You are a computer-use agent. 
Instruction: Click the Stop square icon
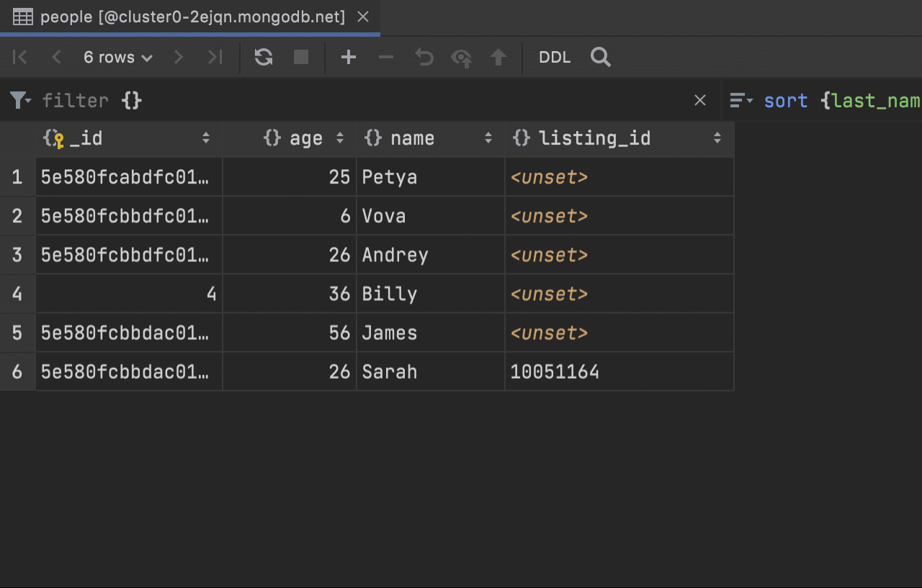301,58
